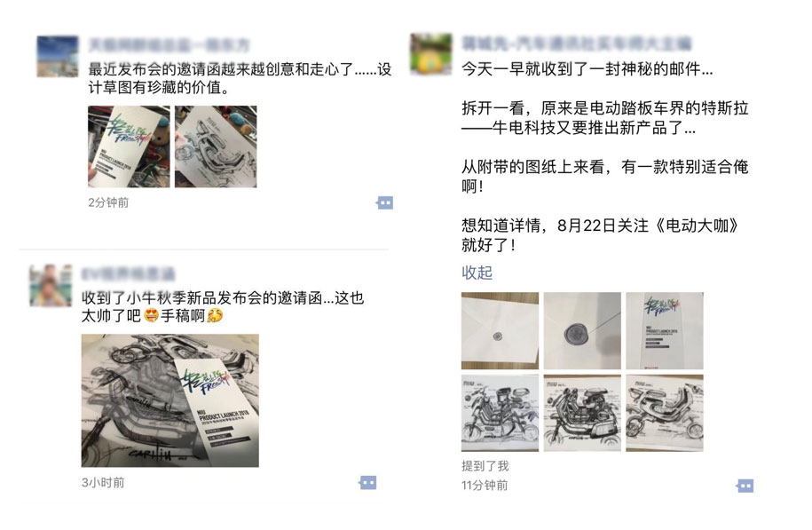View invitation card photo in first post
This screenshot has height=530, width=812.
click(129, 146)
